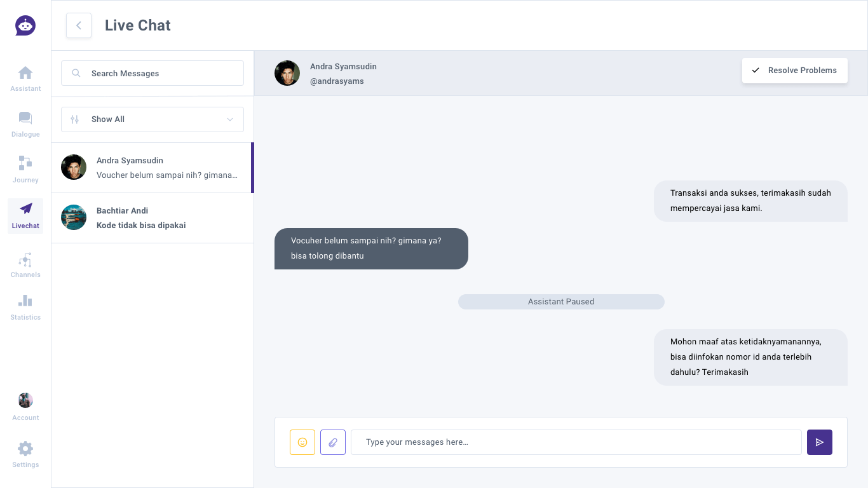Send the message with the arrow button
This screenshot has width=868, height=488.
[820, 442]
